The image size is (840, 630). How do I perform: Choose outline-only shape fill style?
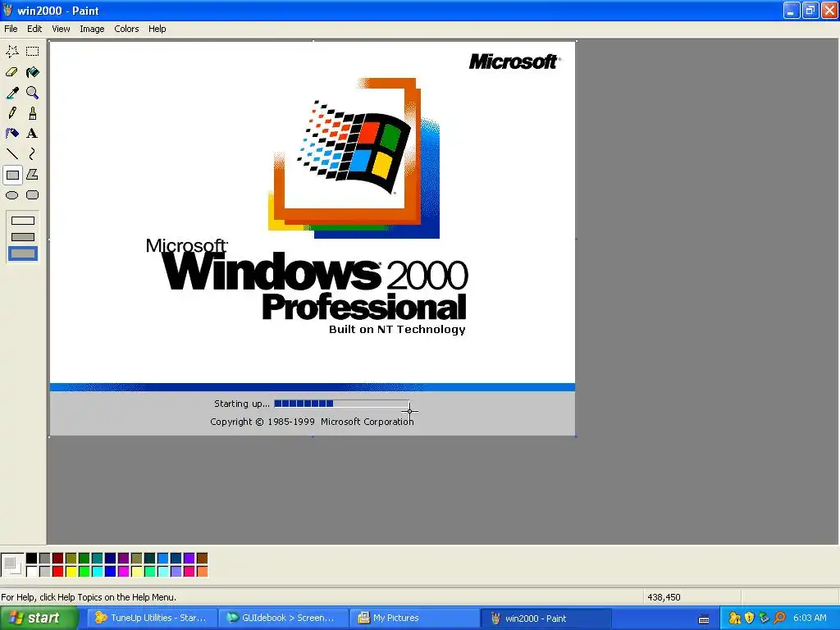coord(22,221)
